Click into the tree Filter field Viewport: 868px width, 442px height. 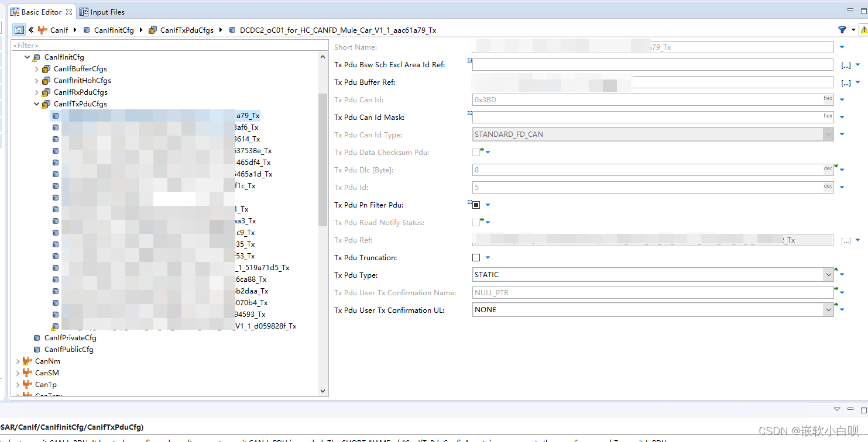170,45
